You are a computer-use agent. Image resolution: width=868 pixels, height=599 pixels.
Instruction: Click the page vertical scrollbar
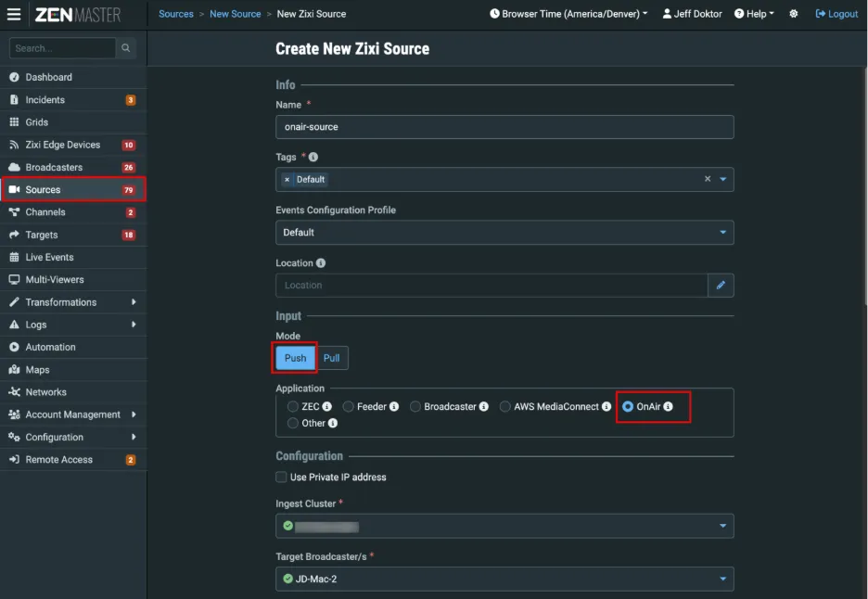[x=865, y=185]
